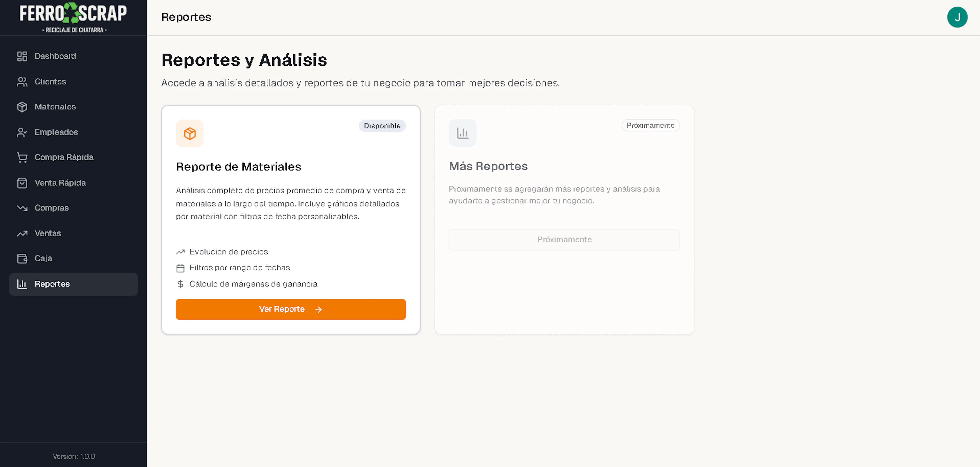
Task: Click the Caja wallet icon
Action: coord(22,259)
